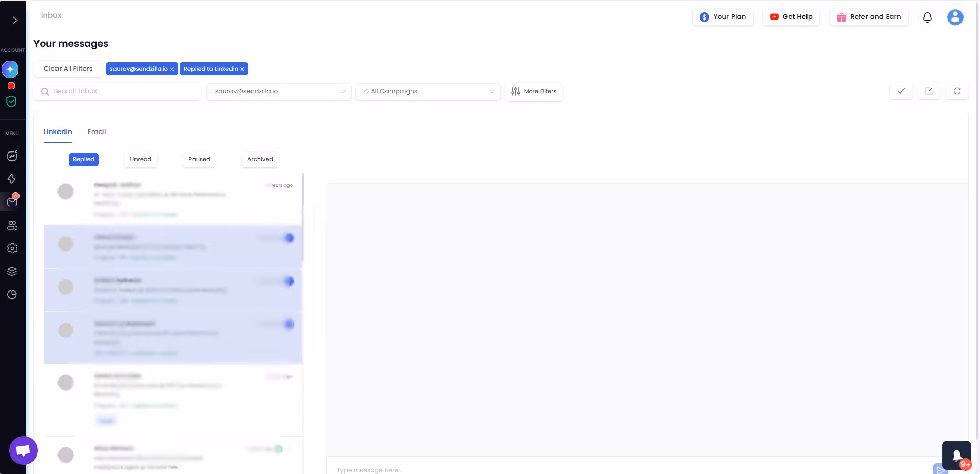The image size is (980, 474).
Task: Enable the Archived filter
Action: coord(260,159)
